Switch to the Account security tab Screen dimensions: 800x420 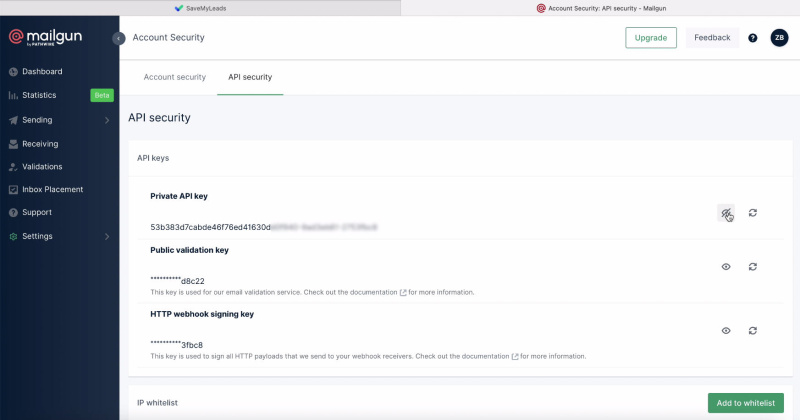tap(174, 77)
